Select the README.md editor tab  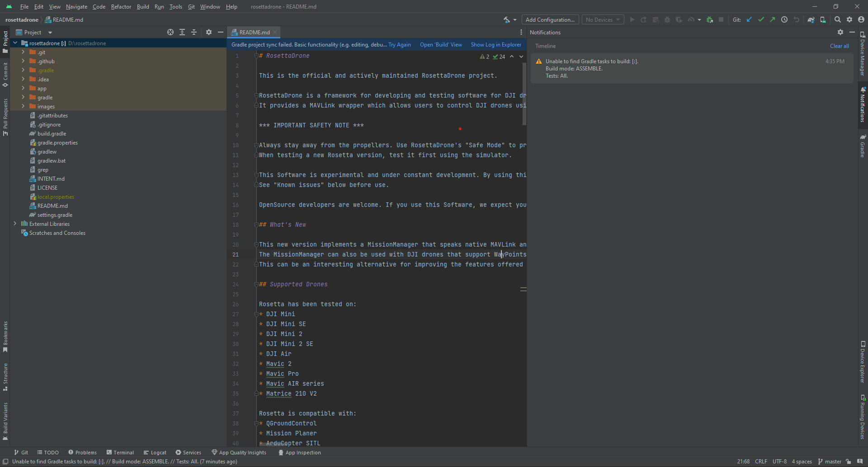(x=253, y=32)
